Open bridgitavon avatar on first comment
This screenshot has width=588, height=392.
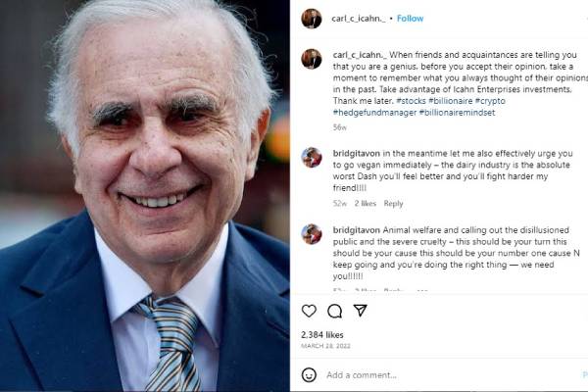312,158
